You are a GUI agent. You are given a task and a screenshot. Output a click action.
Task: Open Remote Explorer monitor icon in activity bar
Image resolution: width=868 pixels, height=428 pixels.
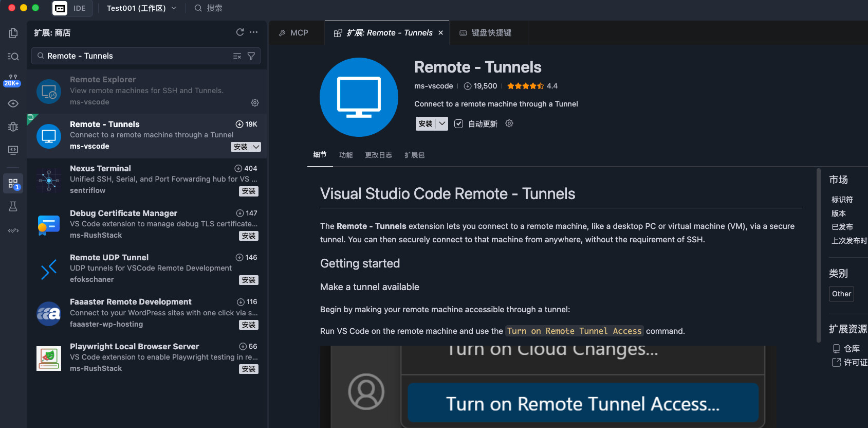tap(13, 150)
